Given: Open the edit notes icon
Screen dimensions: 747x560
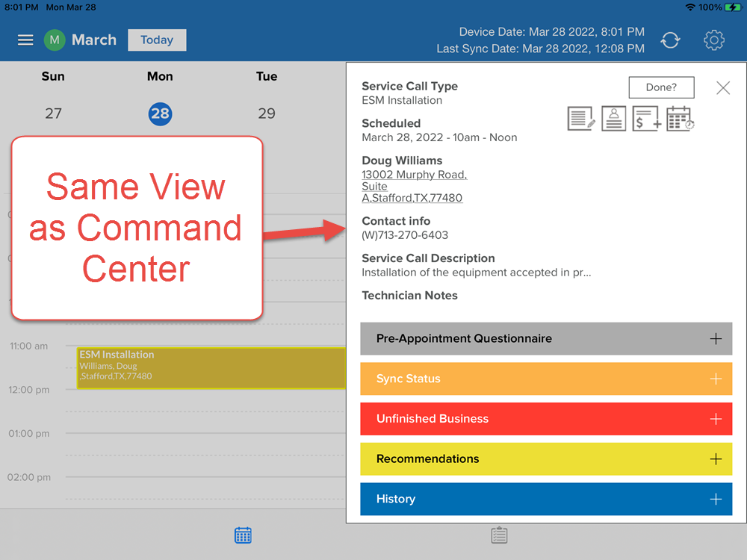Looking at the screenshot, I should click(581, 119).
